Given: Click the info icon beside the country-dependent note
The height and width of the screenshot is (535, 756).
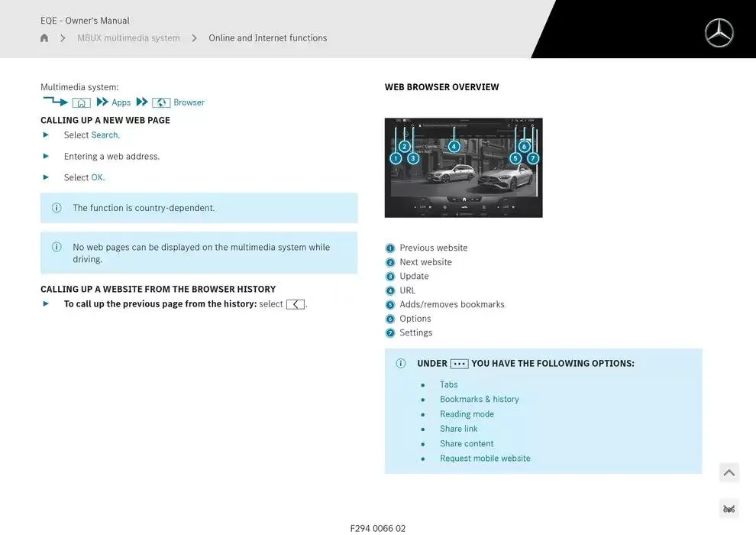Looking at the screenshot, I should click(x=57, y=208).
